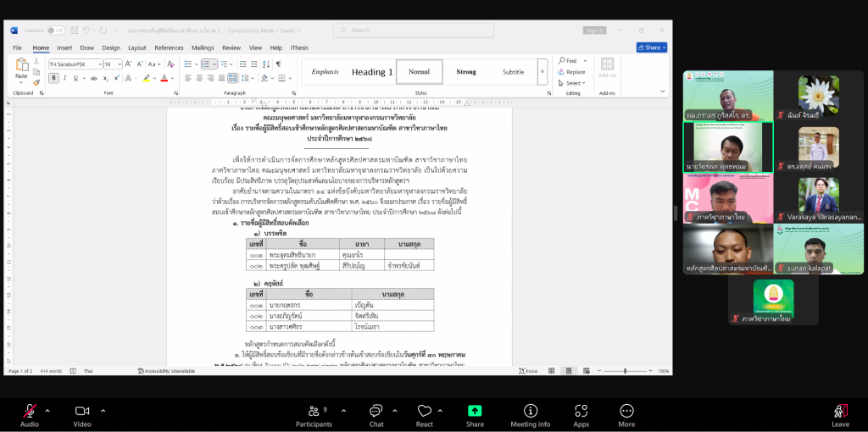Open Zoom Meeting info
This screenshot has height=432, width=868.
tap(531, 415)
